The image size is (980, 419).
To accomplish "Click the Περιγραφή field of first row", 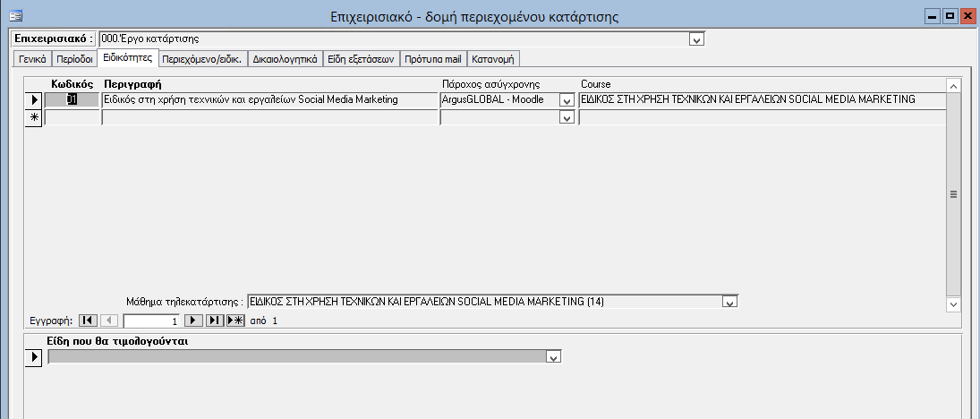I will click(x=268, y=100).
